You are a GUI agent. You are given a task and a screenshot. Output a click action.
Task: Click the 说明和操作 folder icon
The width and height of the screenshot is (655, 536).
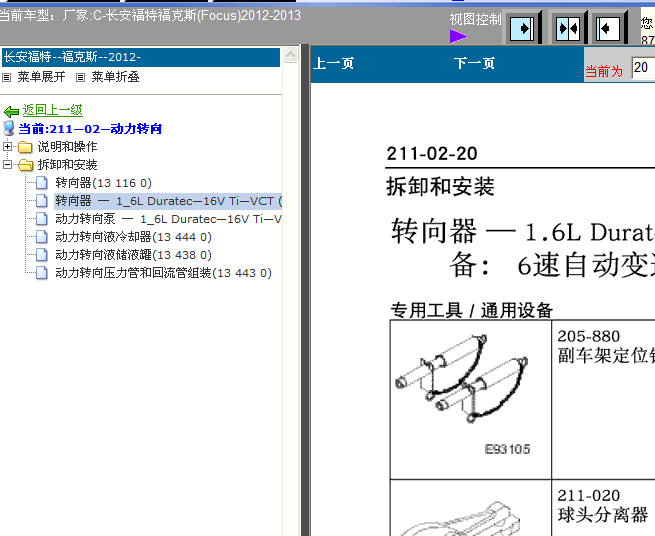[x=25, y=147]
